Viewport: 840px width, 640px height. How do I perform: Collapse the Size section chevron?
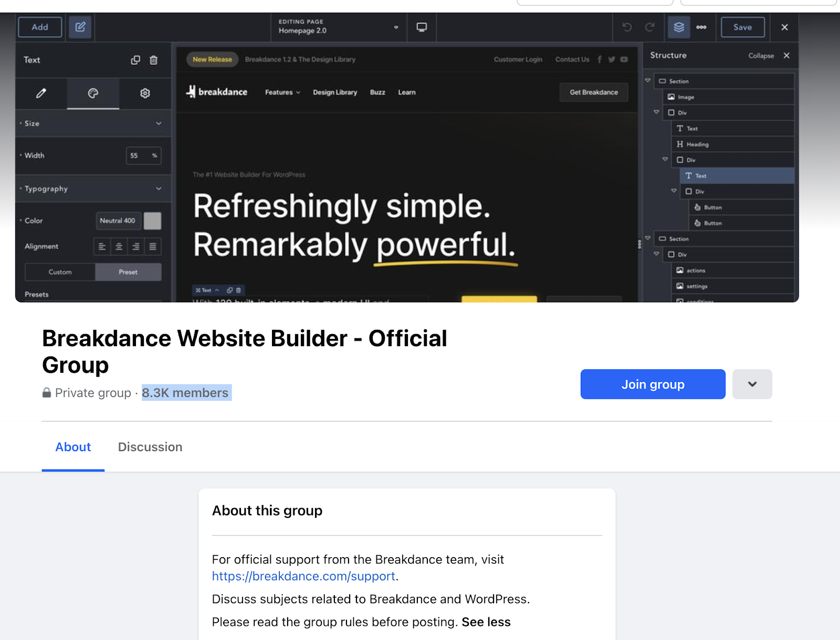[159, 123]
